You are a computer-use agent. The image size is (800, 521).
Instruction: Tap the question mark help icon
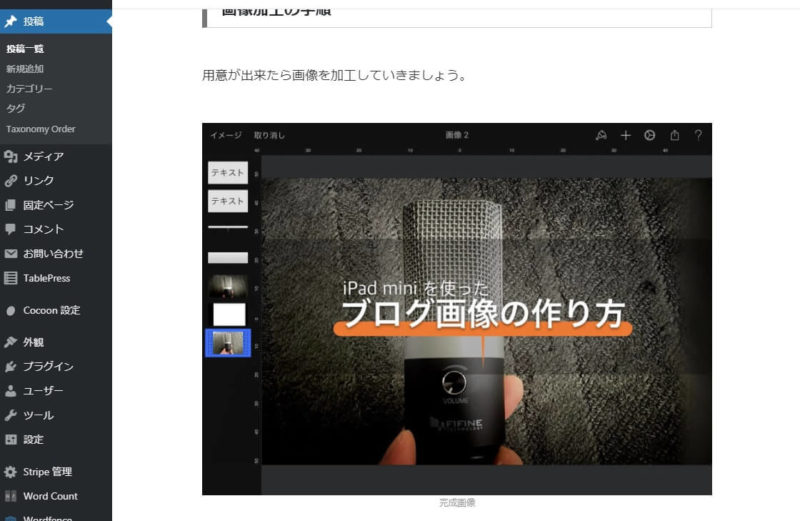pos(698,135)
